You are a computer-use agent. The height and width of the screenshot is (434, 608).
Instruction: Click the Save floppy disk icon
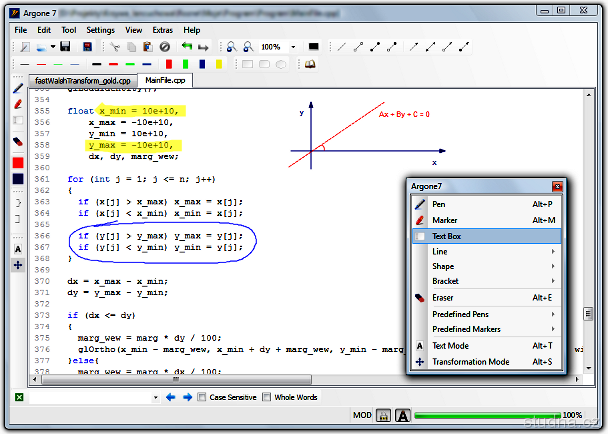point(65,47)
